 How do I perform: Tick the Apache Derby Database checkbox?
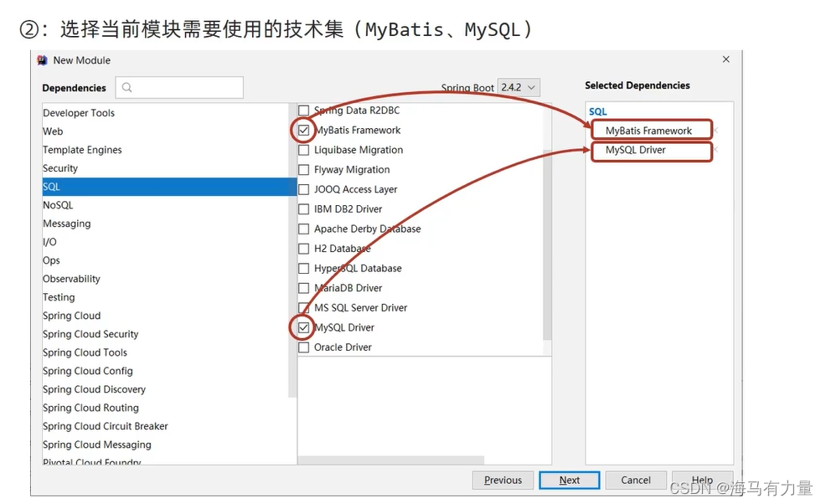pos(304,229)
